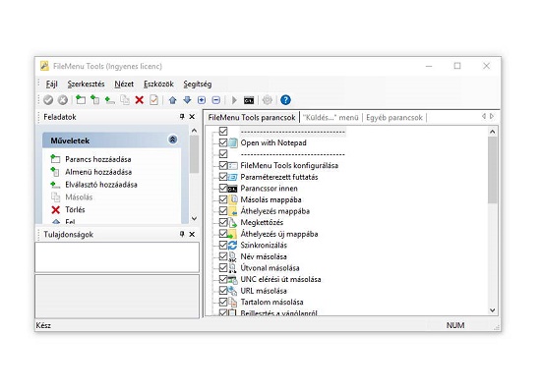
Task: Click the gear settings toolbar icon
Action: pos(267,100)
